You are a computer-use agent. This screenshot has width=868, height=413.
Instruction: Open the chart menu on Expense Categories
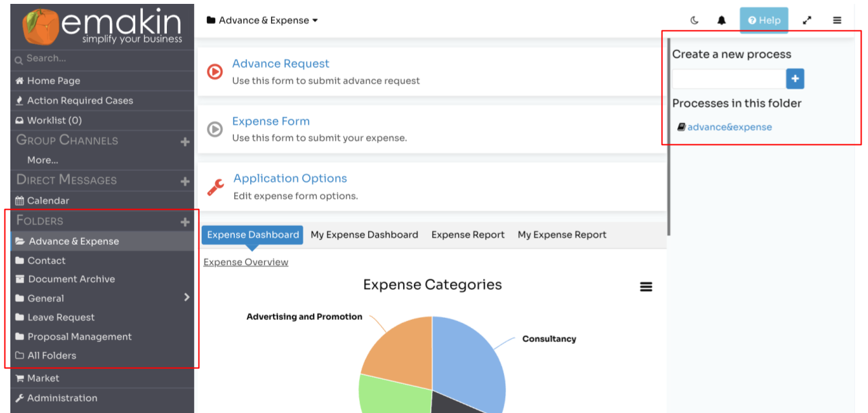tap(646, 287)
